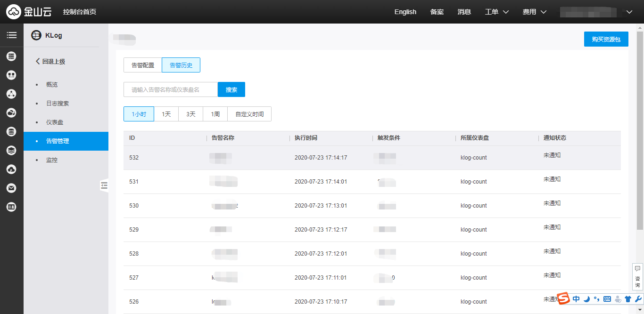Click the network topology icon in the sidebar

pyautogui.click(x=11, y=94)
